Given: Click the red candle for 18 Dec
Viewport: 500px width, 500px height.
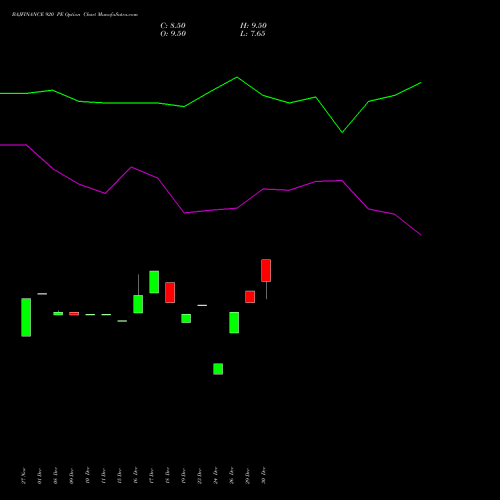Looking at the screenshot, I should tap(170, 292).
